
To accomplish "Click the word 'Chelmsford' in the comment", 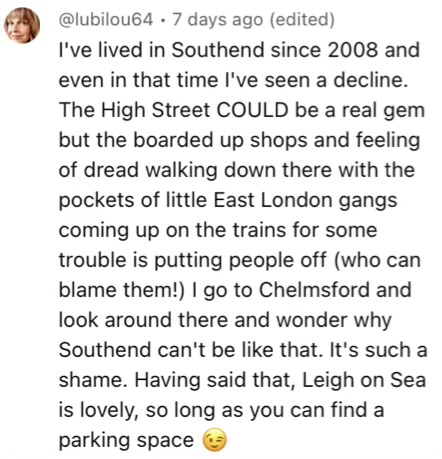I will pyautogui.click(x=314, y=290).
